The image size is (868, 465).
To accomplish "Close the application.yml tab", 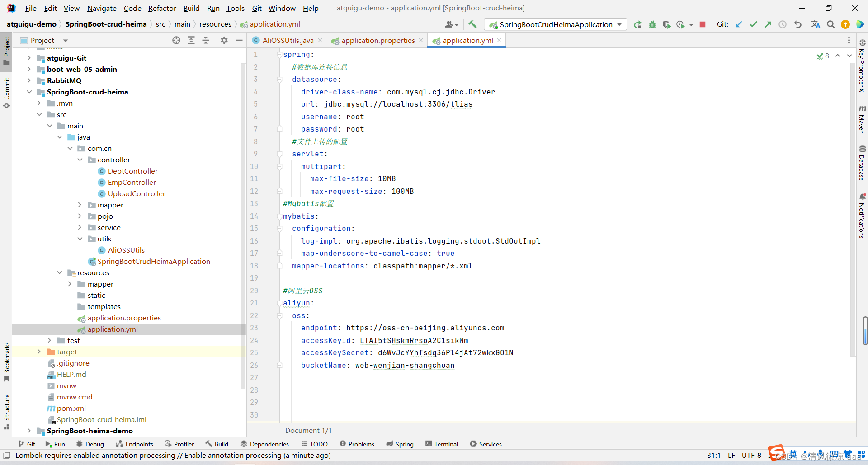I will [499, 40].
